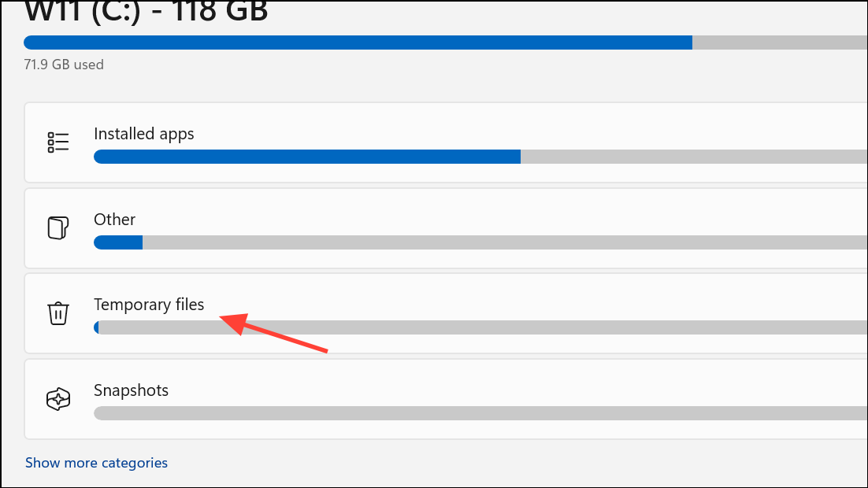Click the Installed apps list icon
Viewport: 868px width, 488px height.
pos(58,142)
